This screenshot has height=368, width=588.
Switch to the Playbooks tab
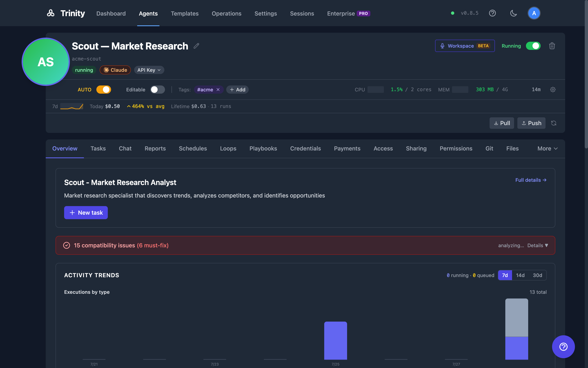263,148
